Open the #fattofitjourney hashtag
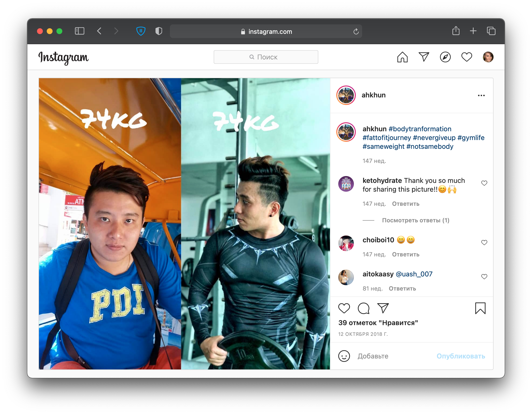Screen dimensions: 532x414 [x=386, y=138]
